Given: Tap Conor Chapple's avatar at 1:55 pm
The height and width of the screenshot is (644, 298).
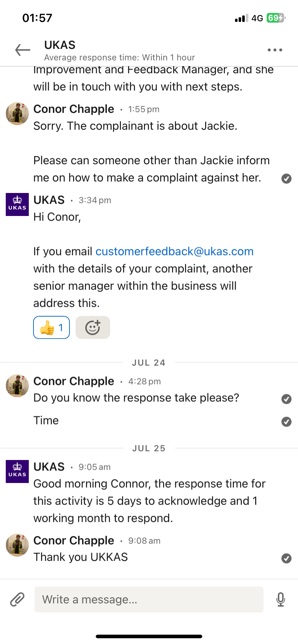Looking at the screenshot, I should tap(17, 114).
